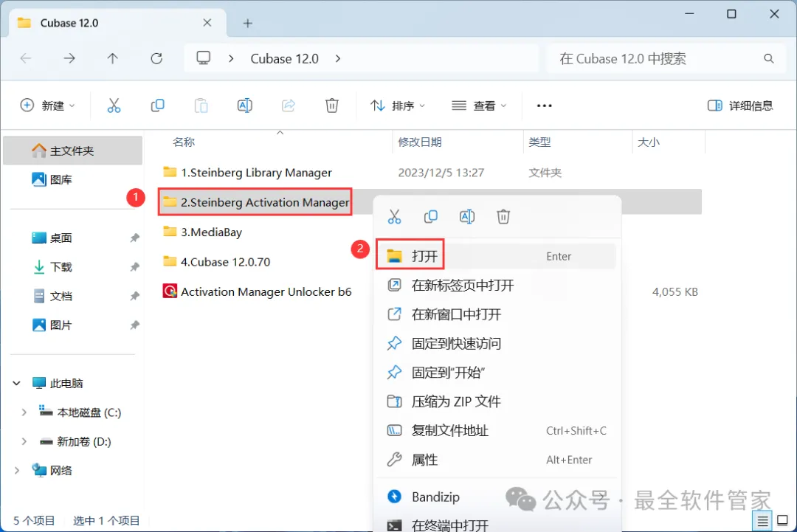Switch to large thumbnails view icon

click(783, 520)
